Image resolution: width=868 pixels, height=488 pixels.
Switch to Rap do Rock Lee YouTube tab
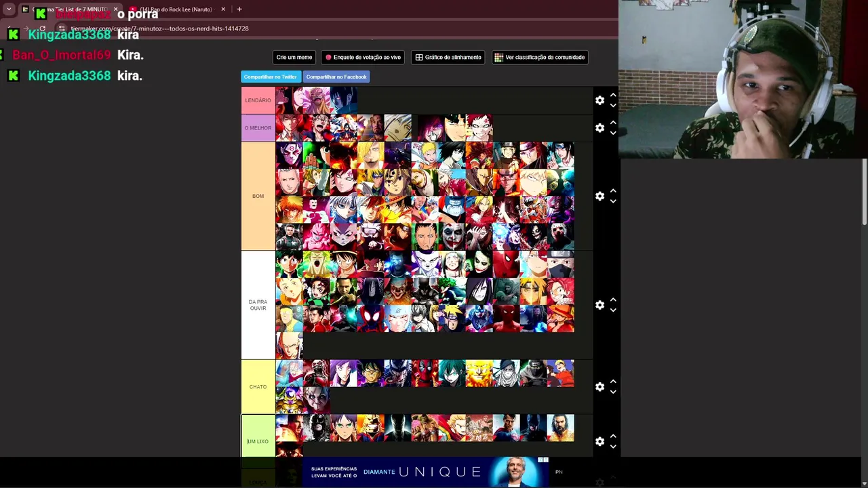tap(176, 9)
